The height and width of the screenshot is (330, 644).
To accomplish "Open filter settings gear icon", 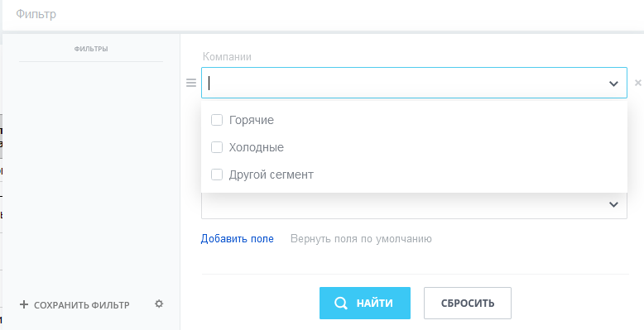I will [159, 304].
